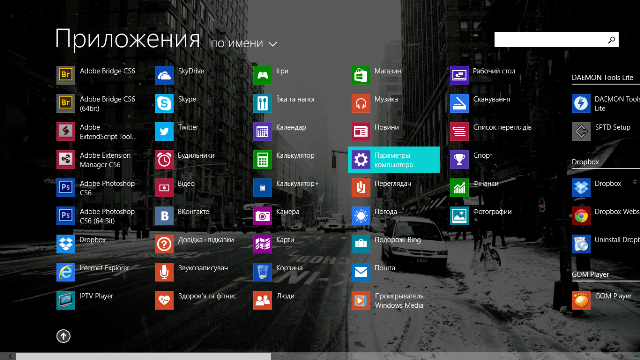Open Список перегляду reading list icon
The height and width of the screenshot is (360, 640).
(x=459, y=131)
